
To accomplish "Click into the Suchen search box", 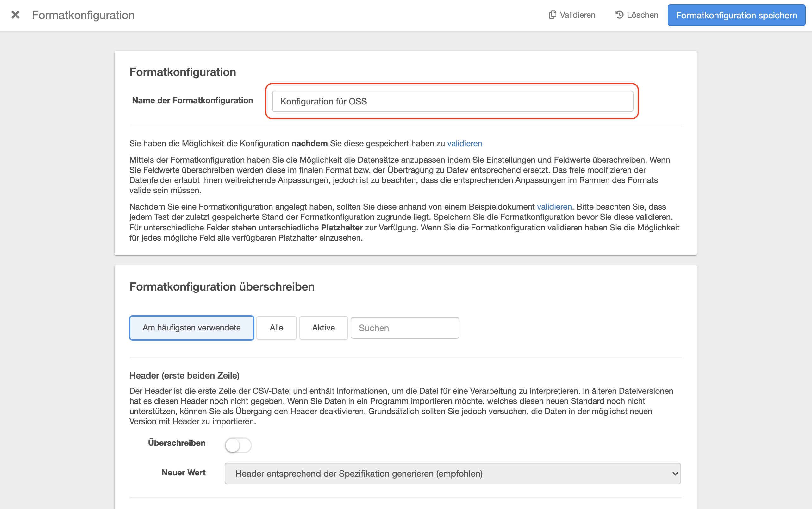I will 405,328.
